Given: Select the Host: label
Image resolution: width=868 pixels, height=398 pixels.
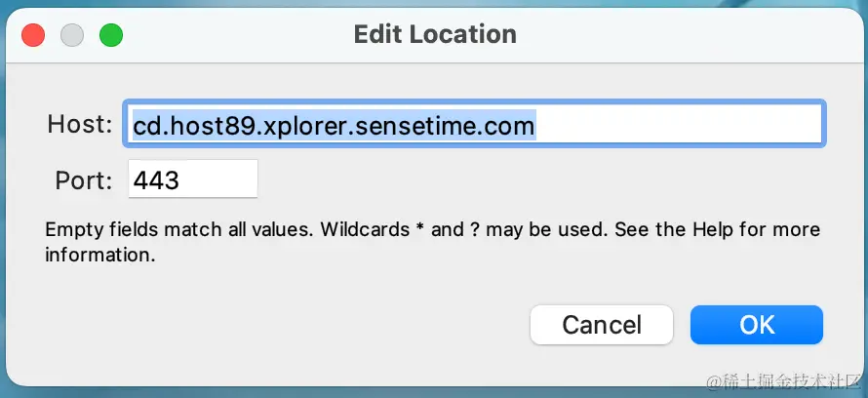Looking at the screenshot, I should pyautogui.click(x=80, y=125).
